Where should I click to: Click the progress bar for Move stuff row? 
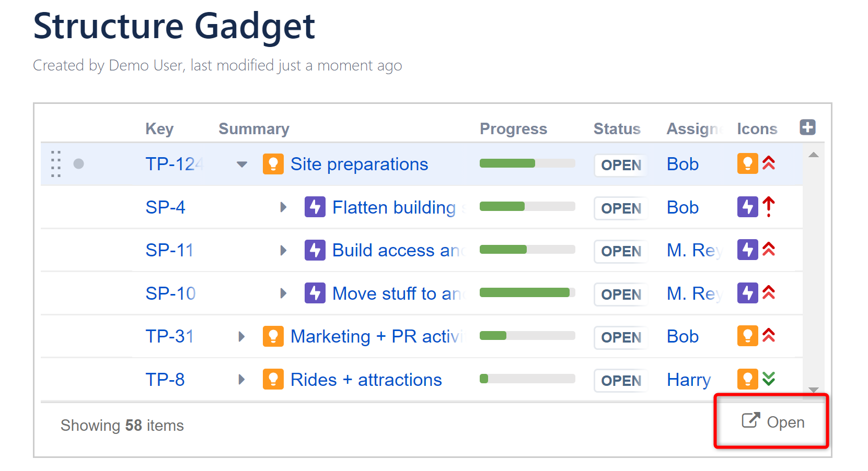(x=527, y=292)
